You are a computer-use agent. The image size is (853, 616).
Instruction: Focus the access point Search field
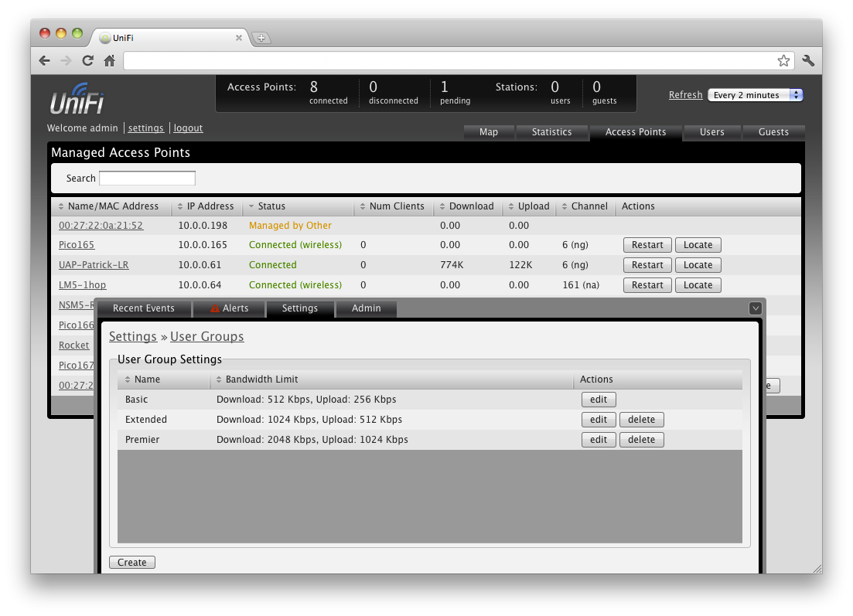[148, 179]
